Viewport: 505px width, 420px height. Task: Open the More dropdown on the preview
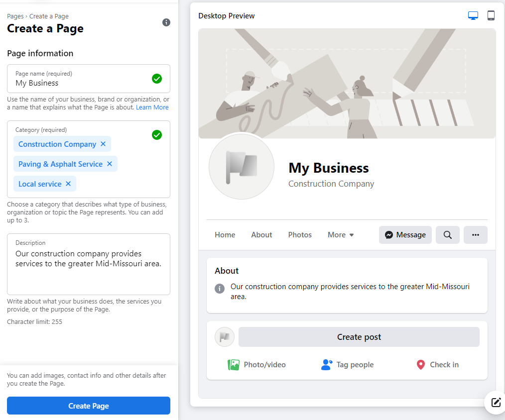coord(341,234)
